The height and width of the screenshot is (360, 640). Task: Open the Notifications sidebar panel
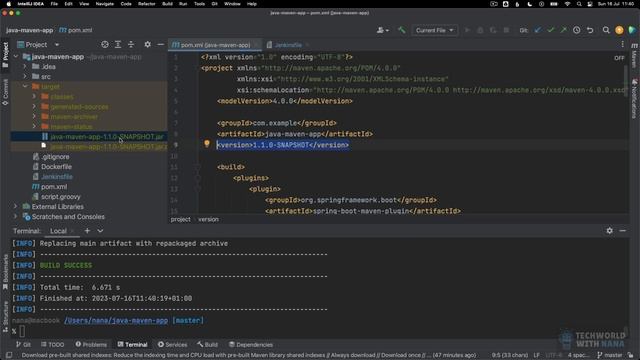click(634, 98)
